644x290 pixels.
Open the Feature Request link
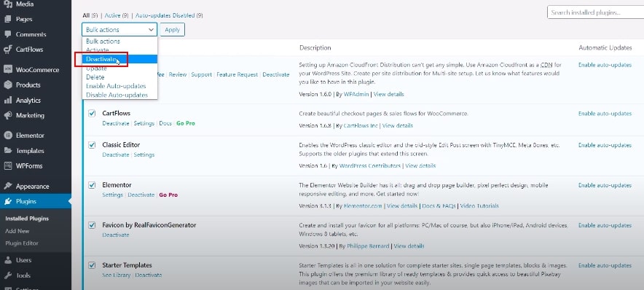(x=237, y=75)
